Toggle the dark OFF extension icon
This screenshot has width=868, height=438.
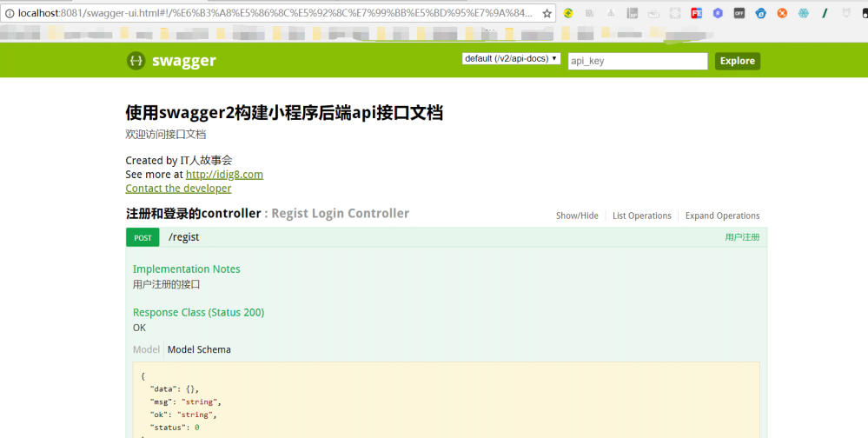(x=739, y=13)
